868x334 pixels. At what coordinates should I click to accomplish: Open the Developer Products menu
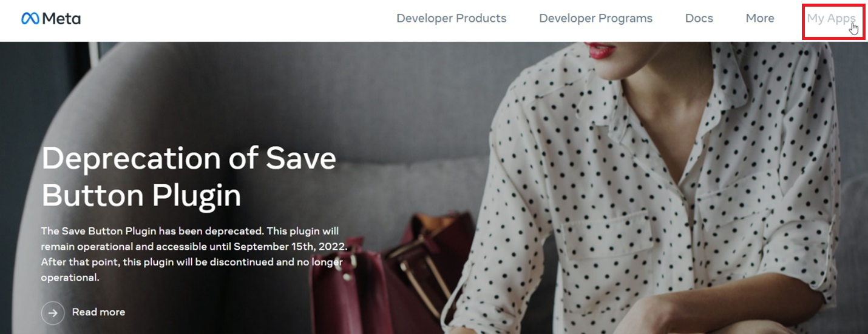[451, 18]
